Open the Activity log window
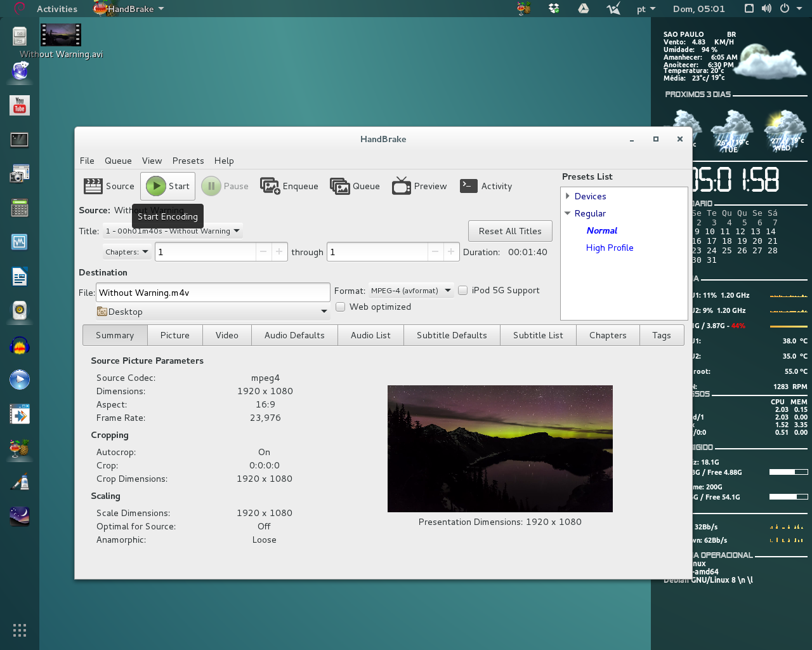This screenshot has width=812, height=650. pos(486,186)
